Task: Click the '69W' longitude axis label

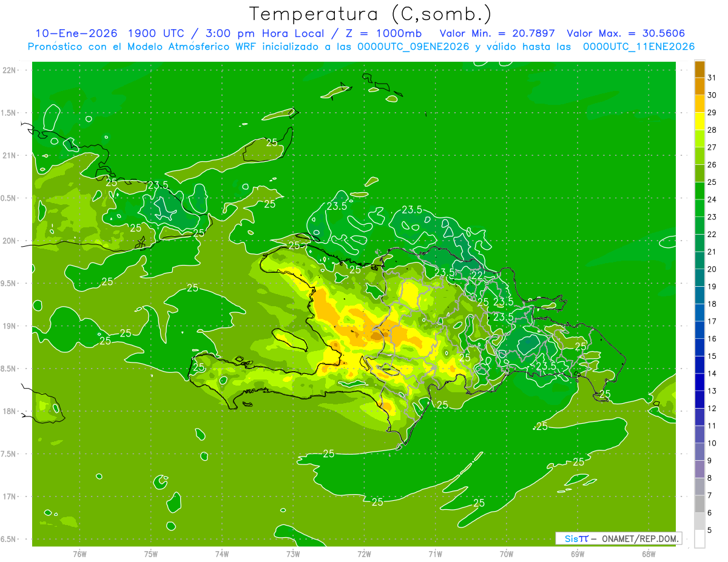Action: pos(578,554)
